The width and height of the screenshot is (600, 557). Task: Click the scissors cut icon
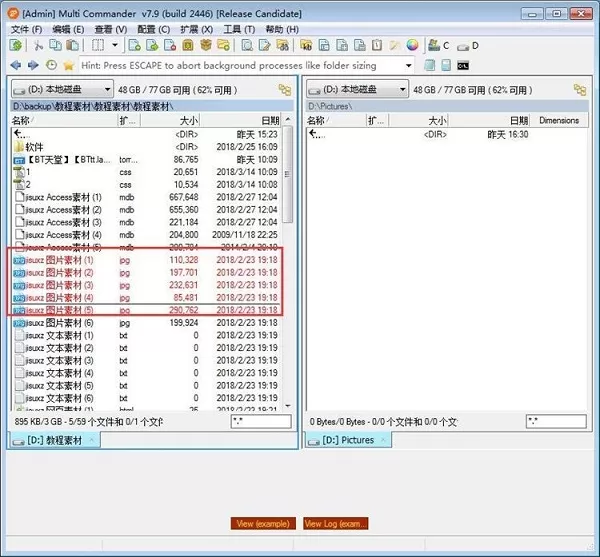click(x=38, y=46)
